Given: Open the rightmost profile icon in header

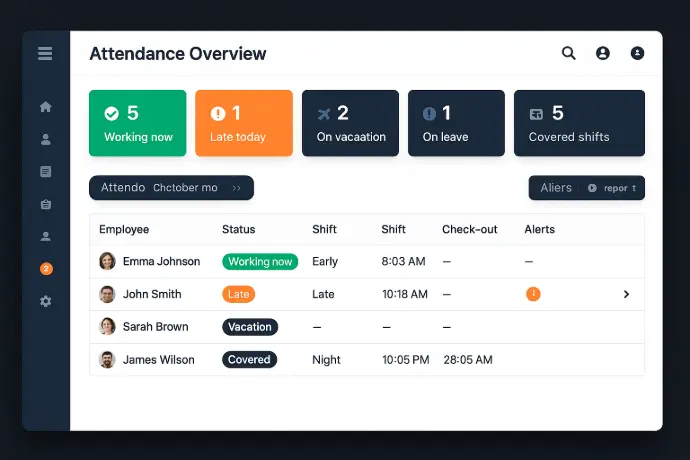Looking at the screenshot, I should (637, 54).
